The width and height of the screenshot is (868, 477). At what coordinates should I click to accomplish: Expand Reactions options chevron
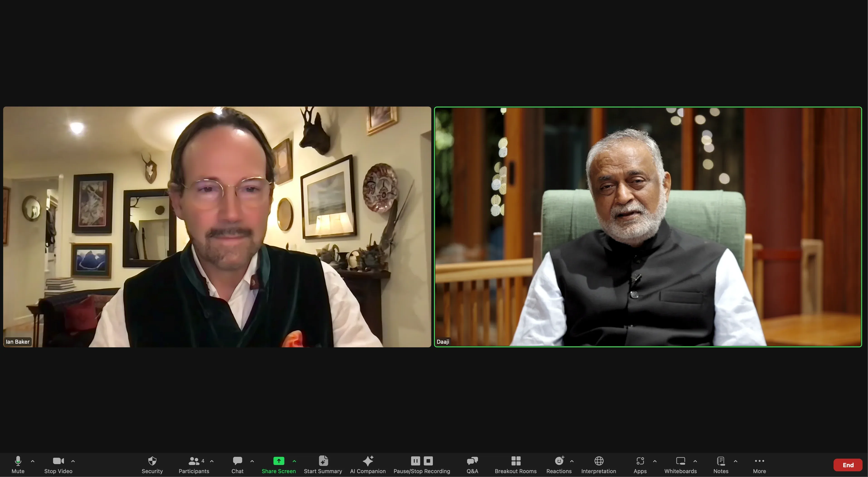click(x=572, y=461)
